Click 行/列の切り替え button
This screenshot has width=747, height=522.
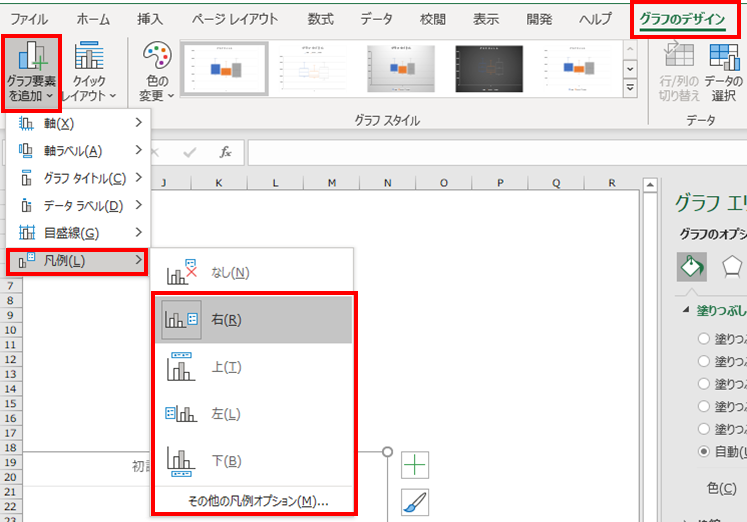(x=679, y=72)
